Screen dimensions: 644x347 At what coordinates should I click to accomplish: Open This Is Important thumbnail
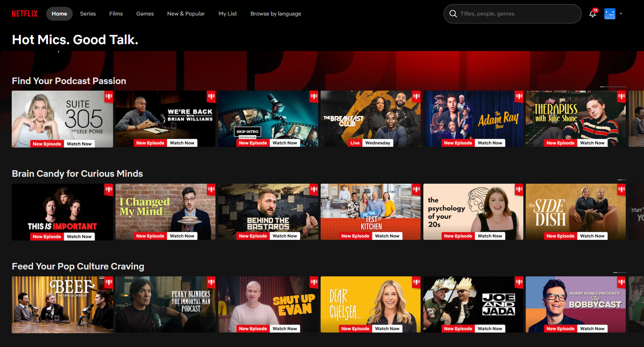click(62, 212)
